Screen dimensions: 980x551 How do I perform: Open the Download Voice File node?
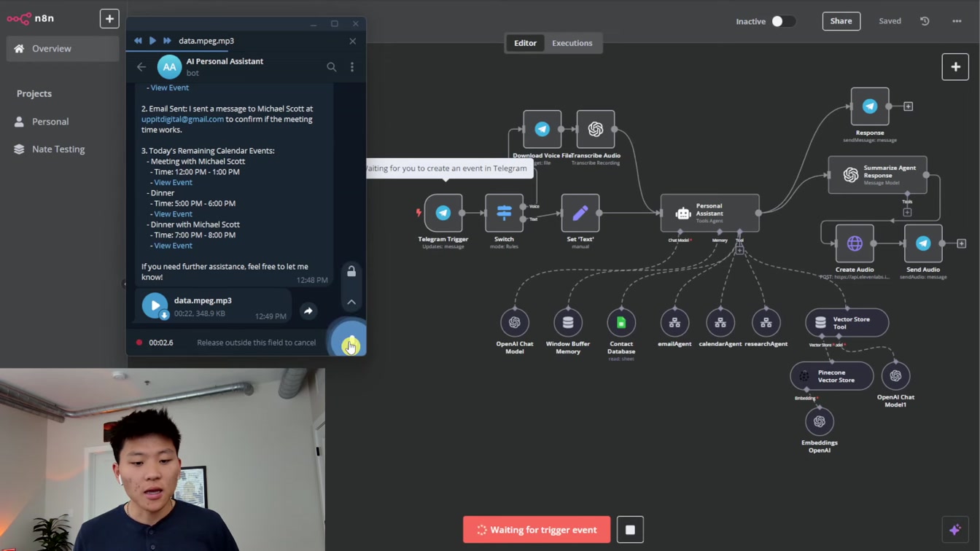(x=542, y=129)
